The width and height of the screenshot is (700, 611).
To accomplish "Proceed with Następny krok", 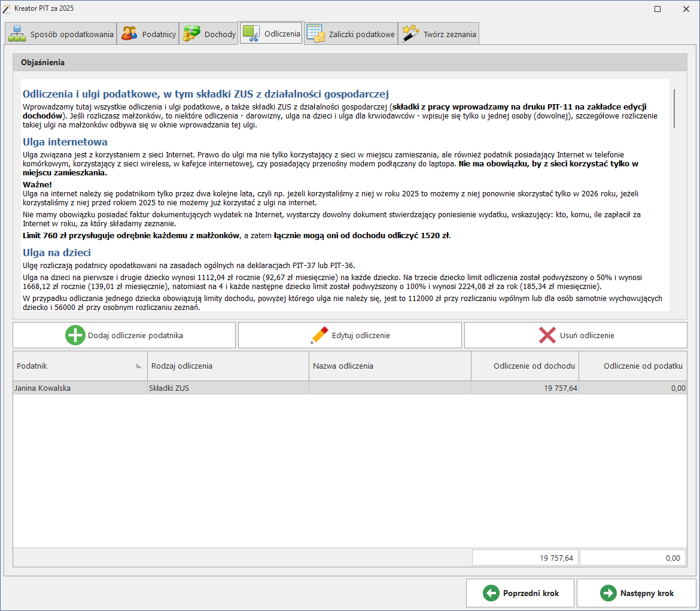I will [x=637, y=593].
